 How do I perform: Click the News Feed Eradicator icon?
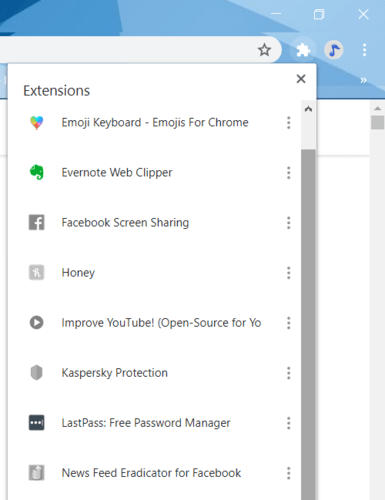coord(37,473)
